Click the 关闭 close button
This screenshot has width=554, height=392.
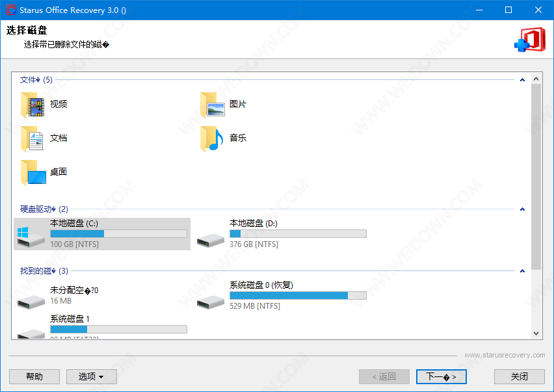tap(520, 377)
